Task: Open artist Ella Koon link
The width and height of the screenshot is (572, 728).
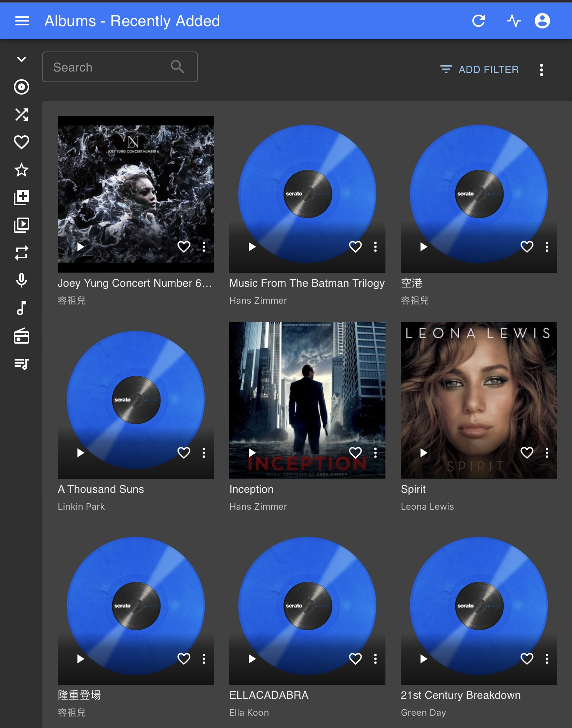Action: [249, 713]
